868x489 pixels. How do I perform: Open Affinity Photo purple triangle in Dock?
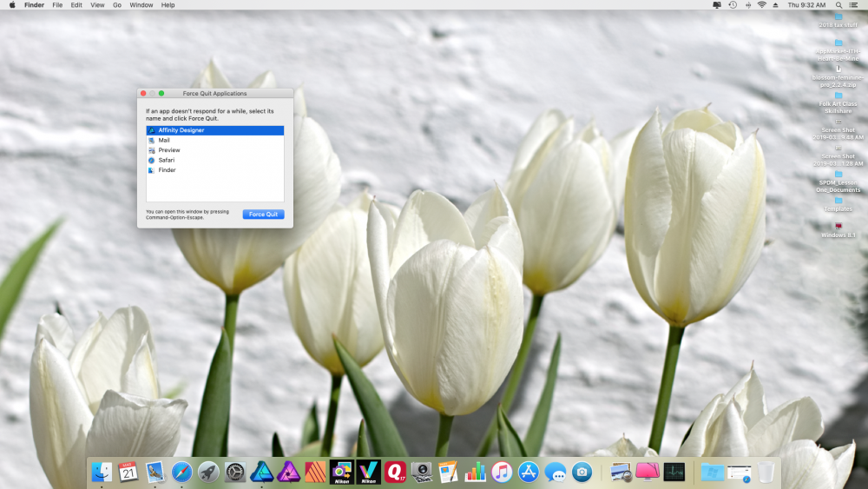[x=288, y=472]
